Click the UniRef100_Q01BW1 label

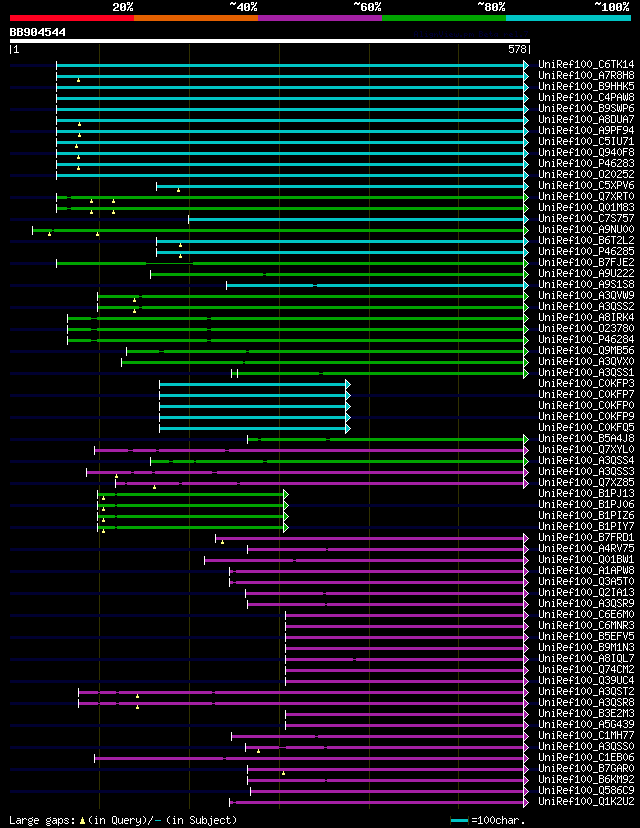point(586,559)
